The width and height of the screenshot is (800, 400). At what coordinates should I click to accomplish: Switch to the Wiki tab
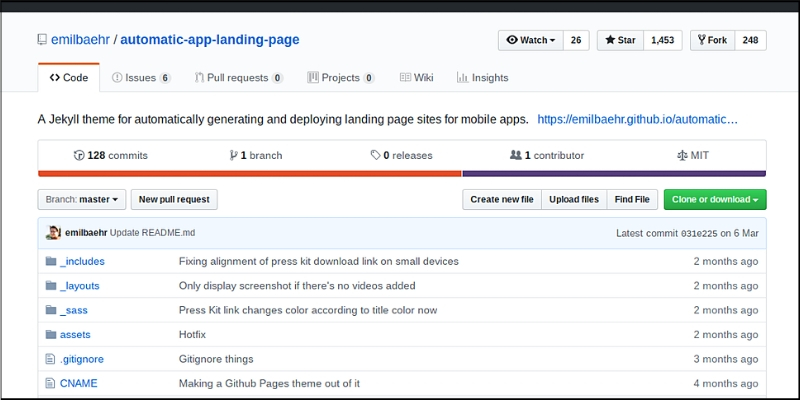(x=416, y=78)
